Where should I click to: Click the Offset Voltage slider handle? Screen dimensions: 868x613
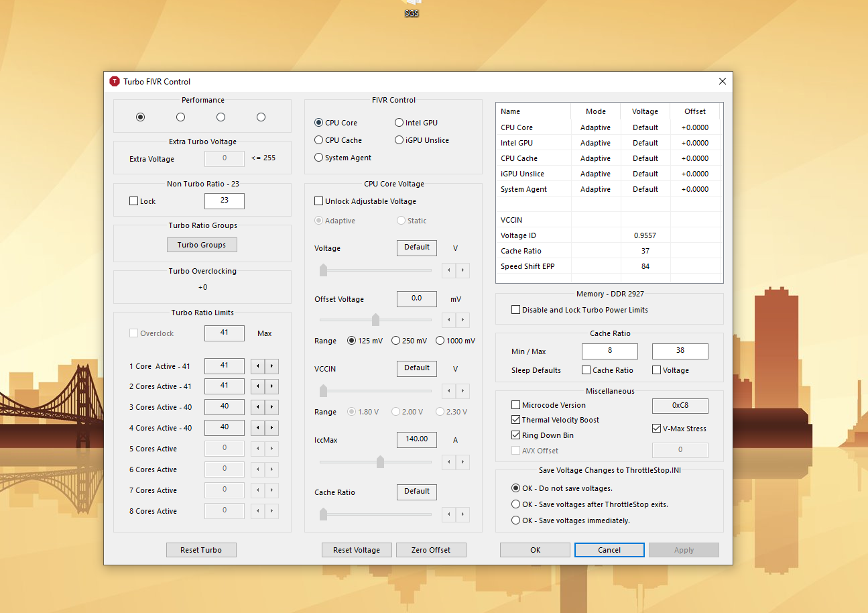(x=375, y=320)
